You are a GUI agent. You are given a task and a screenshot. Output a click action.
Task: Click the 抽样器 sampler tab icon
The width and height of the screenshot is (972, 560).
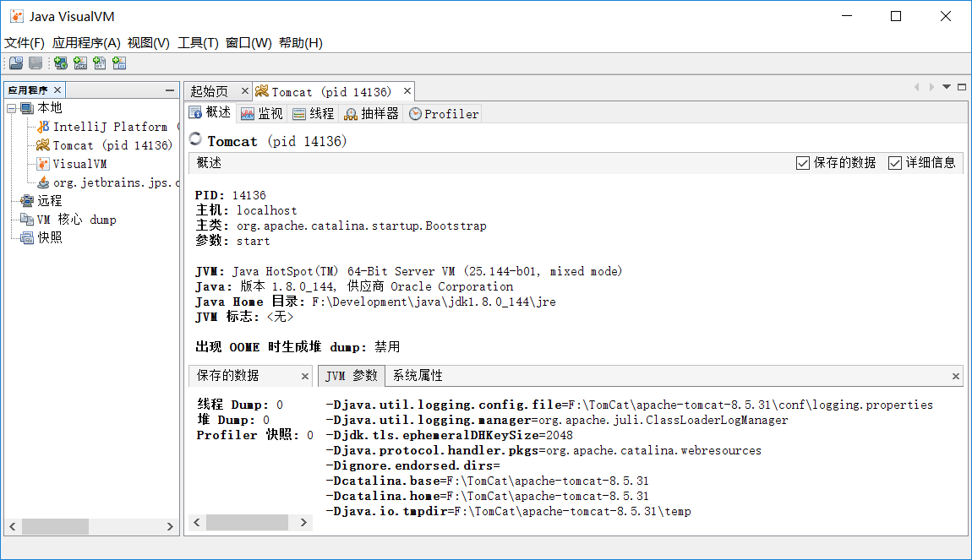351,114
